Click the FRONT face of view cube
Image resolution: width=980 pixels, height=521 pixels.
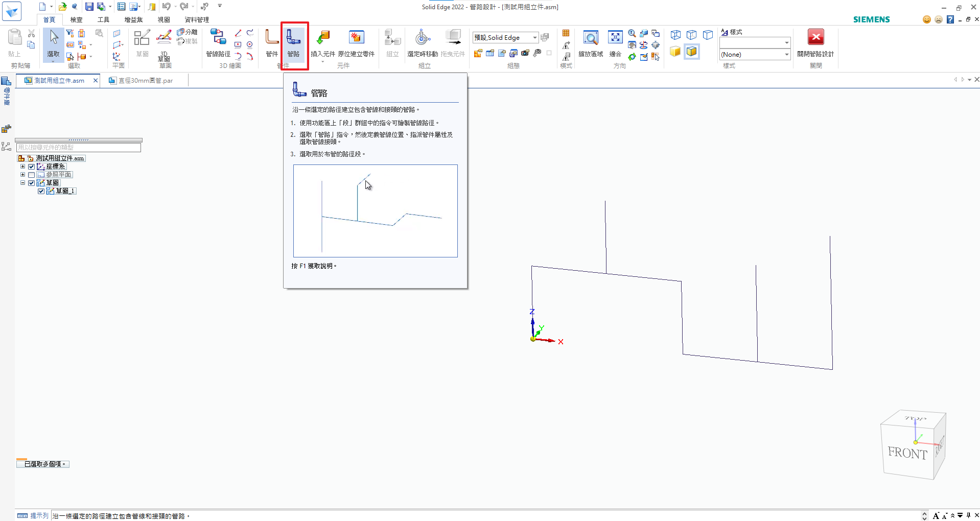point(907,453)
